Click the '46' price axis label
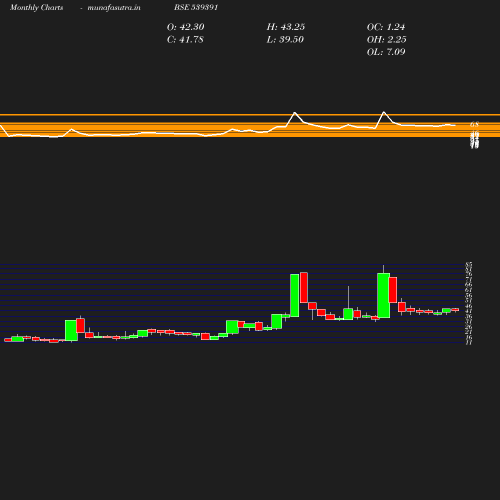This screenshot has height=500, width=500. pyautogui.click(x=469, y=306)
